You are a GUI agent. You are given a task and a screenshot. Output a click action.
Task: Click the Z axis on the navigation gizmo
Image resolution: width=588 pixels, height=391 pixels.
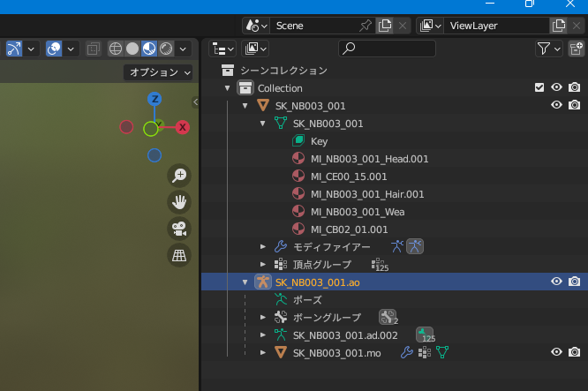pos(155,100)
